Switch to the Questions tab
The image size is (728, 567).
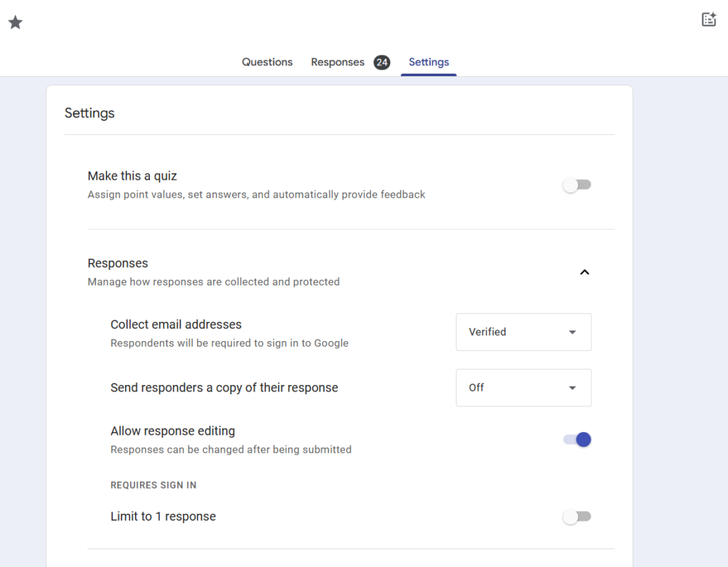(x=267, y=63)
